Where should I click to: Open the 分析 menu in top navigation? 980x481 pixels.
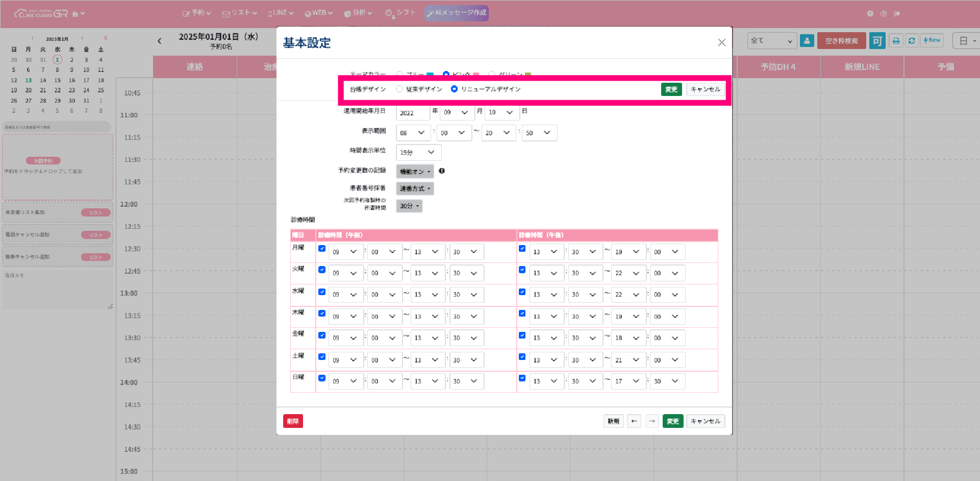pyautogui.click(x=358, y=13)
